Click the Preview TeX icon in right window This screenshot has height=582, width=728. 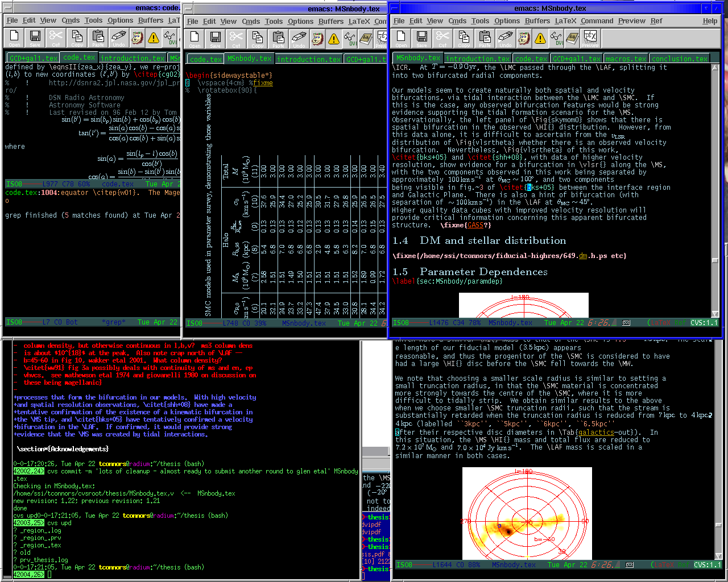click(590, 38)
